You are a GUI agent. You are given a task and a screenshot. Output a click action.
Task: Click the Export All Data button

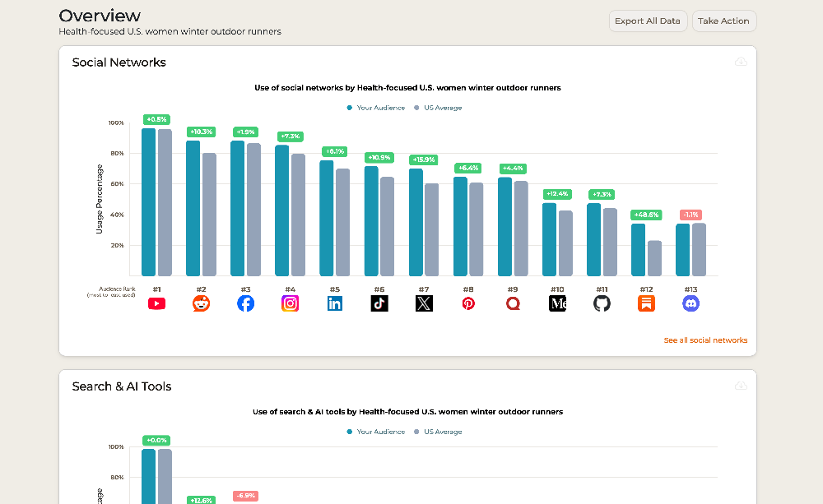coord(648,21)
